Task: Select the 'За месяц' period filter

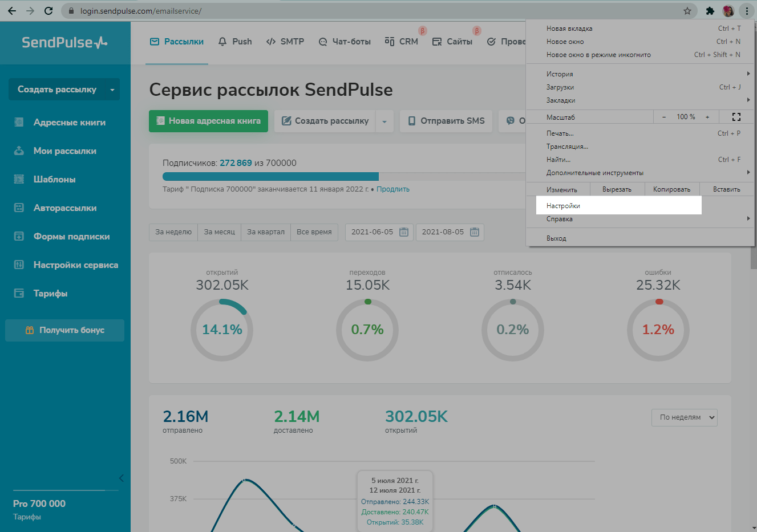Action: point(219,232)
